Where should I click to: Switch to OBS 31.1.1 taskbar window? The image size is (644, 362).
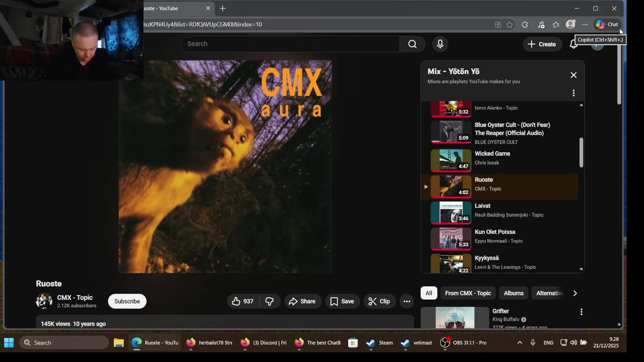coord(463,343)
